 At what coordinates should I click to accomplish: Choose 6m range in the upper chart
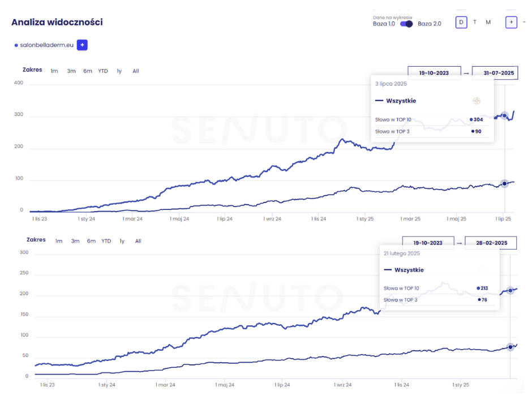pos(88,71)
